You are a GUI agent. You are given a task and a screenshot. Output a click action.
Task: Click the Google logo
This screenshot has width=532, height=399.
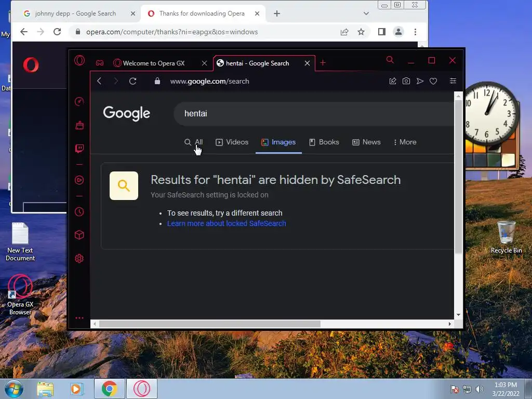pos(127,113)
